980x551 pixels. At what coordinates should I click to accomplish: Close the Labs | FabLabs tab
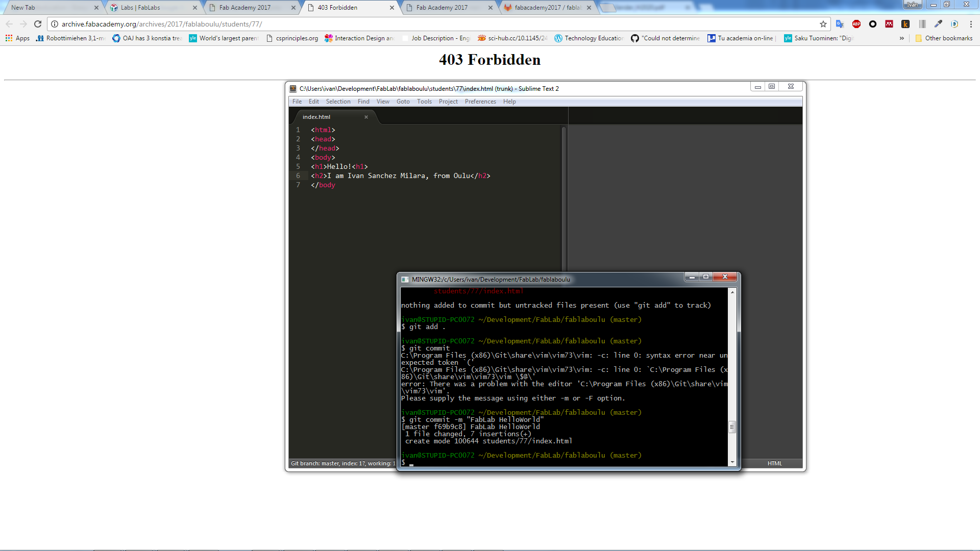click(195, 8)
